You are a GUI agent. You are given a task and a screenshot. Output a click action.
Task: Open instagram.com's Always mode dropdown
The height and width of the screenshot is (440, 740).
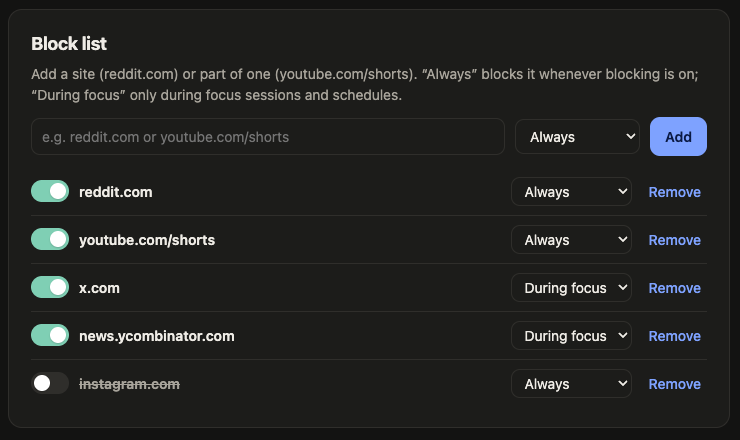tap(571, 383)
